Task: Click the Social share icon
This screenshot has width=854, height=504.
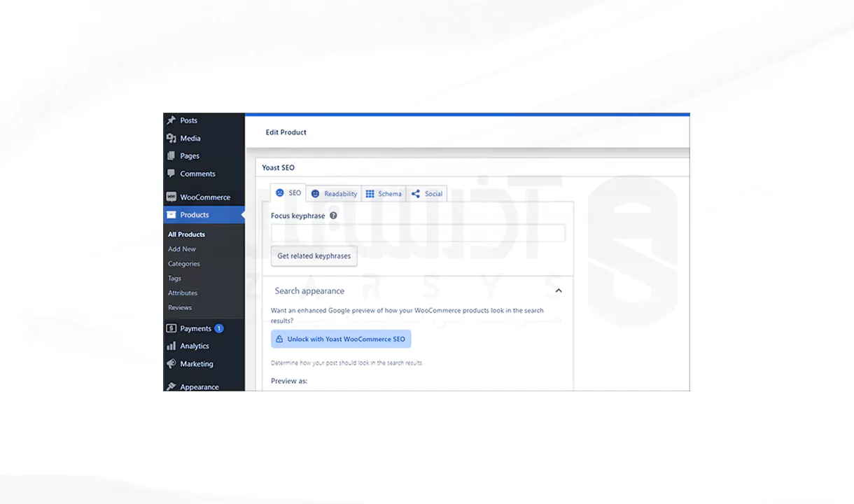Action: pos(416,194)
